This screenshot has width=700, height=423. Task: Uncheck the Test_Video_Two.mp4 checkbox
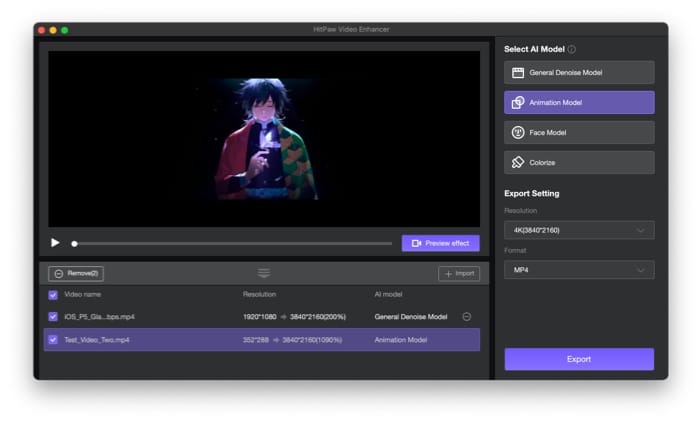(53, 340)
